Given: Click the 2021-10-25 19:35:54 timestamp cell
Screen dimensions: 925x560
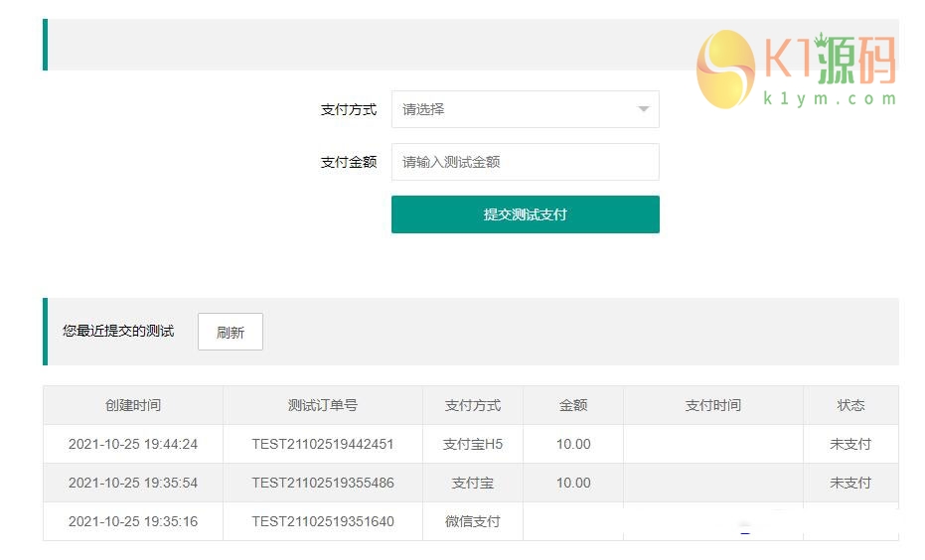Looking at the screenshot, I should click(x=133, y=483).
